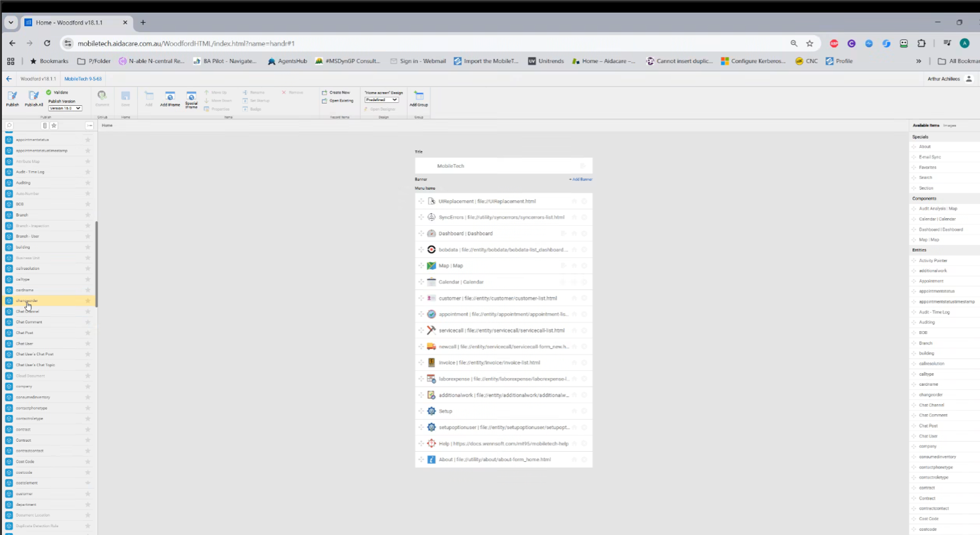Open the Chrome tab search dropdown arrow
The height and width of the screenshot is (535, 980).
tap(11, 22)
